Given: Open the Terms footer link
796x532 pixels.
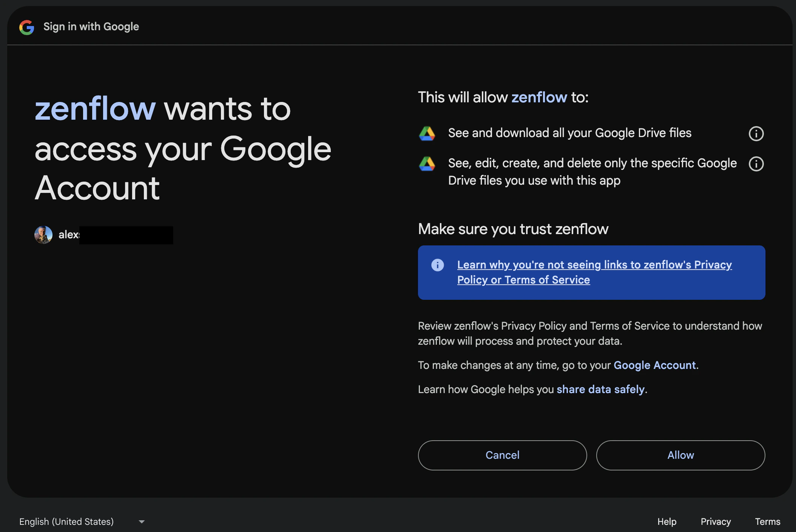Looking at the screenshot, I should click(768, 521).
